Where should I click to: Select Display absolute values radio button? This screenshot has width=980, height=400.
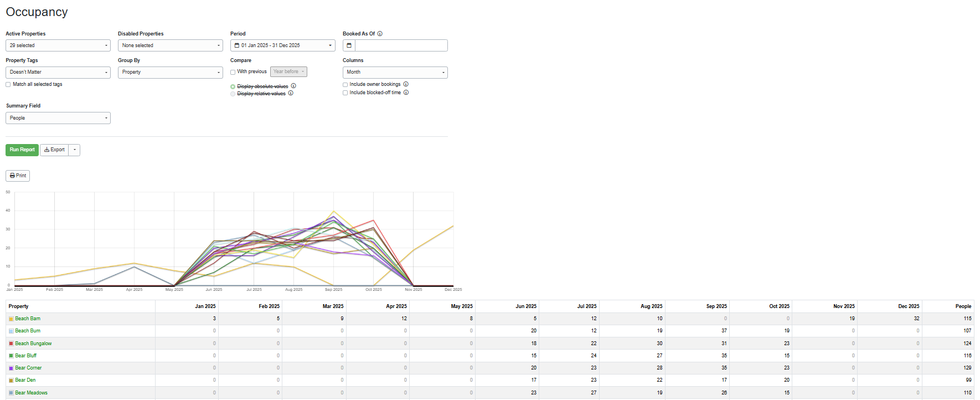[233, 87]
